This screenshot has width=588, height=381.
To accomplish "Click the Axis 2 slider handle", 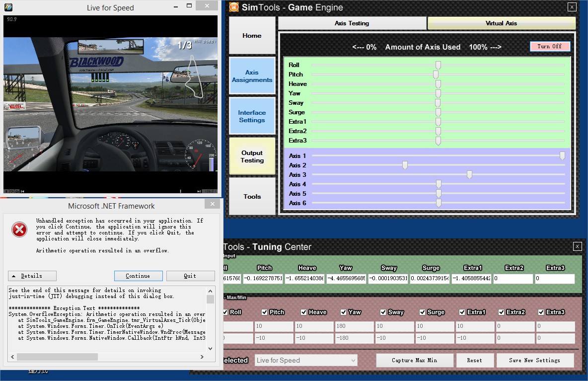I will [405, 165].
